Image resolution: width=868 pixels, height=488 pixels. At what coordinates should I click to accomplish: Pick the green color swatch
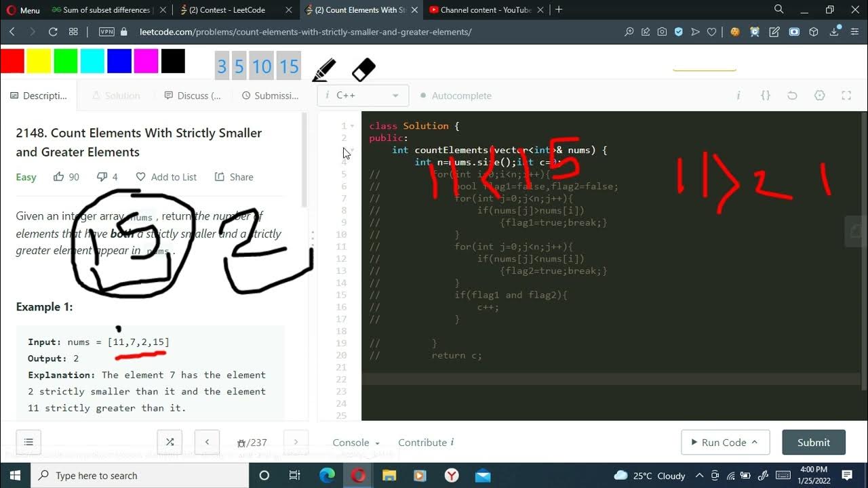click(x=66, y=61)
